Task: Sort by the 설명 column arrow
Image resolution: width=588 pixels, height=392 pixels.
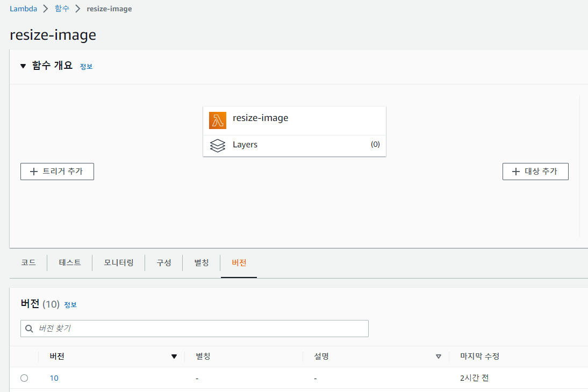Action: (x=439, y=357)
